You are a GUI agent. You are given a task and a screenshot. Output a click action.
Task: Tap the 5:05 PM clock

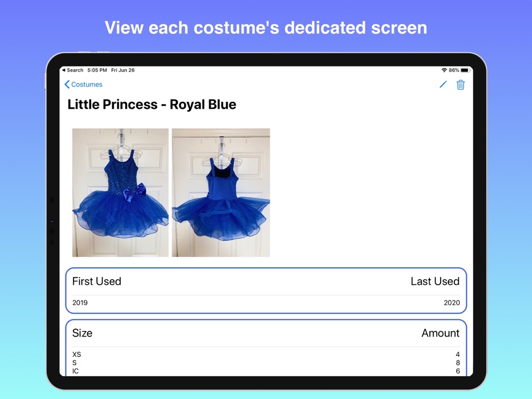[x=97, y=70]
